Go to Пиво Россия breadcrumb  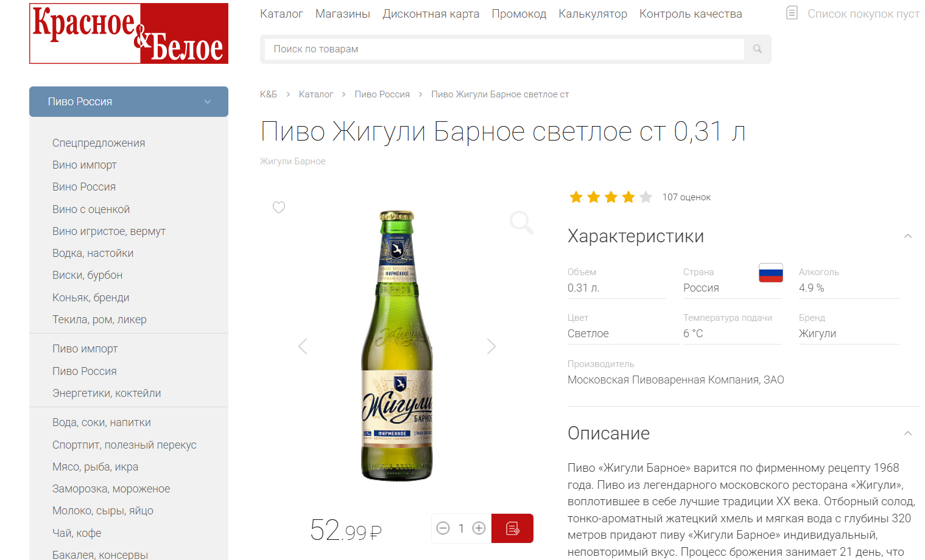point(382,94)
